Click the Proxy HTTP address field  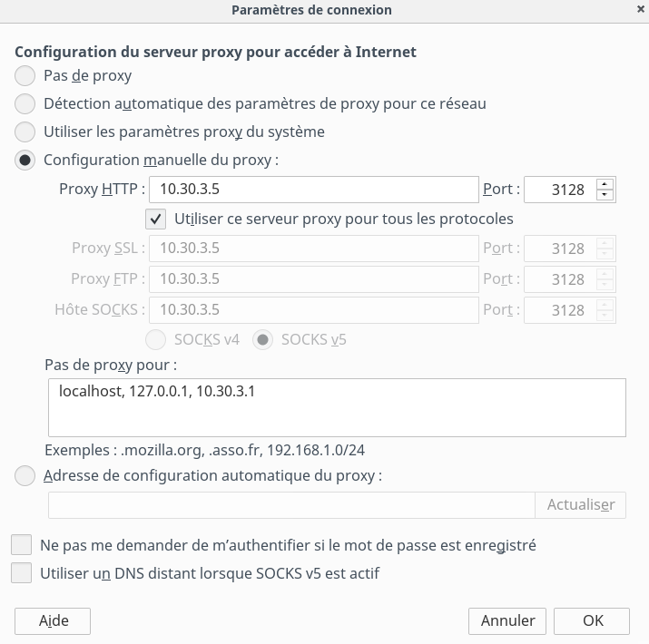tap(314, 190)
